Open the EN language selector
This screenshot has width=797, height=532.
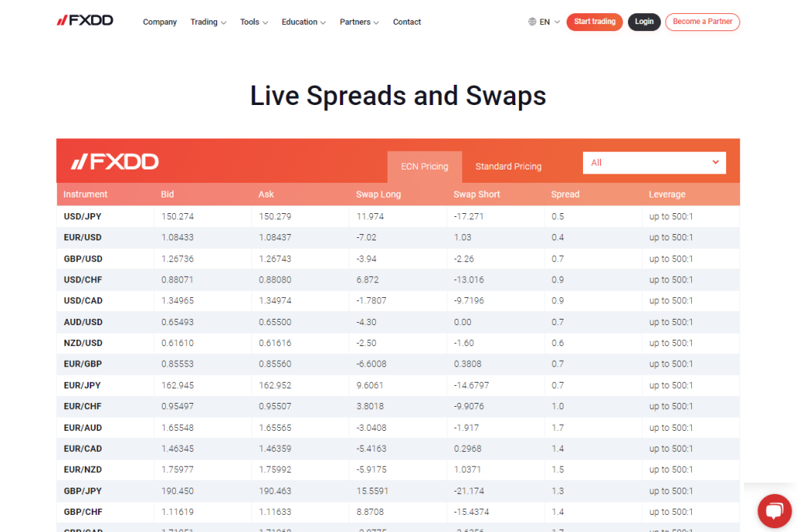tap(544, 22)
